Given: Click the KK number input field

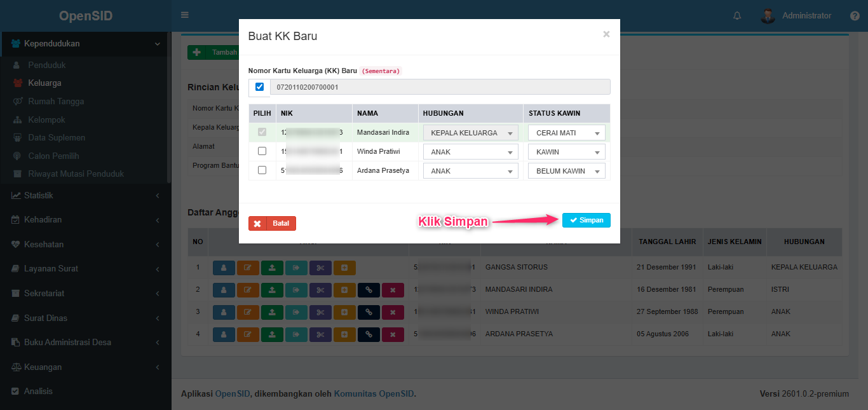Looking at the screenshot, I should (x=440, y=87).
